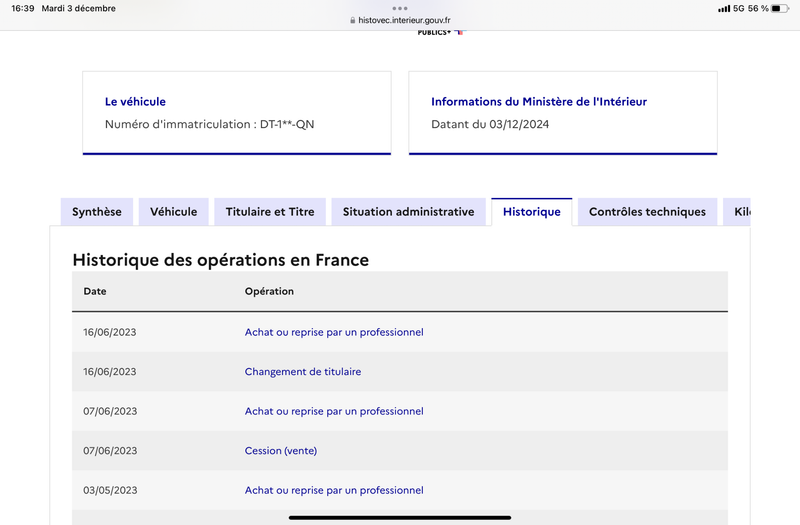Go to the Contrôles techniques tab

pyautogui.click(x=647, y=212)
